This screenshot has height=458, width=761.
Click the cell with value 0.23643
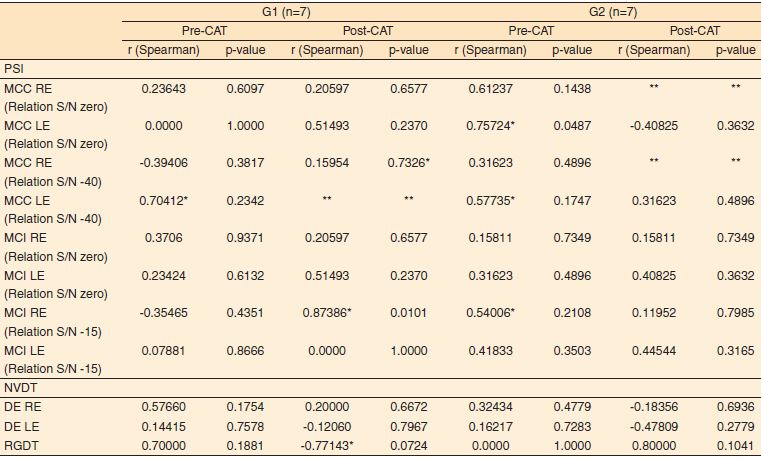pyautogui.click(x=164, y=88)
